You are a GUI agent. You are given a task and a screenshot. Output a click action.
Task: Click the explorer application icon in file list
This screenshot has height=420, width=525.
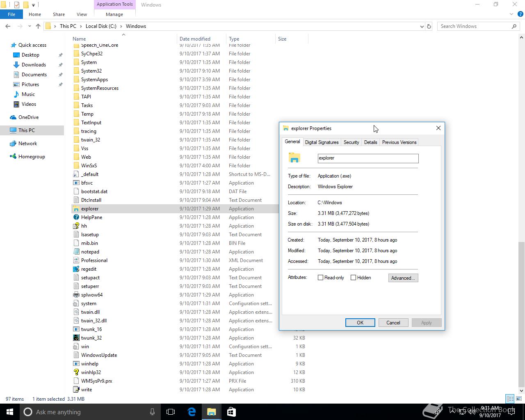coord(76,209)
